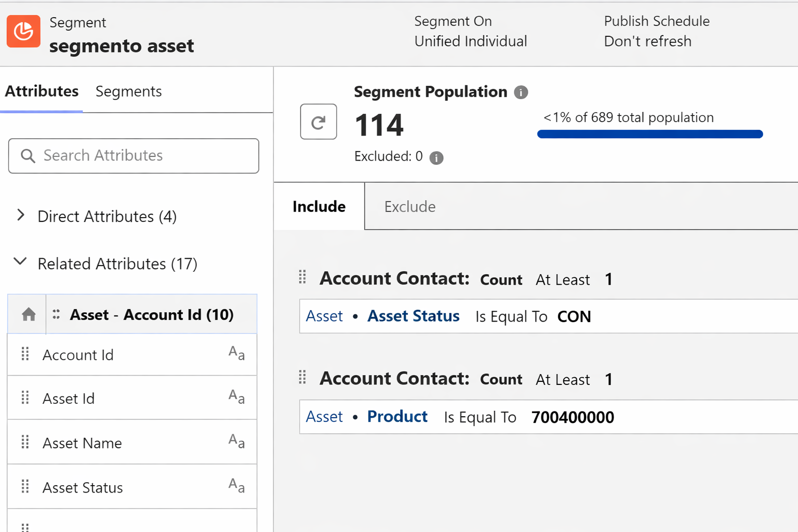Click the refresh segment population button

coord(318,122)
